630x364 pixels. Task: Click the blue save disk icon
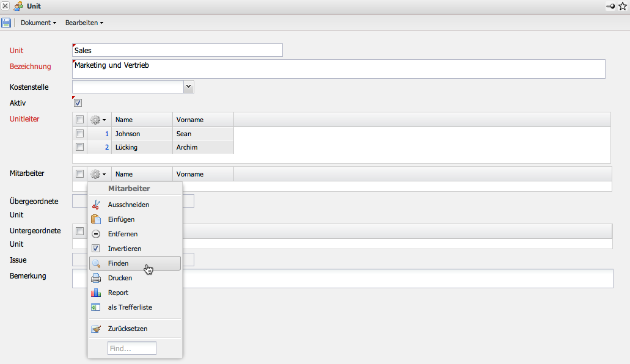tap(6, 23)
